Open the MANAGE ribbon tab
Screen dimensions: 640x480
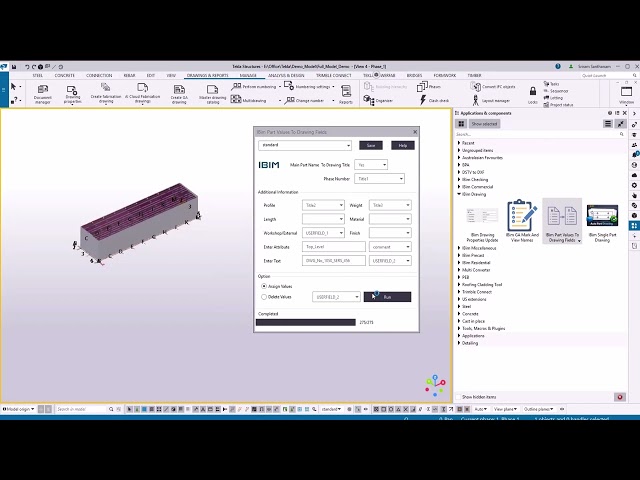click(x=248, y=76)
